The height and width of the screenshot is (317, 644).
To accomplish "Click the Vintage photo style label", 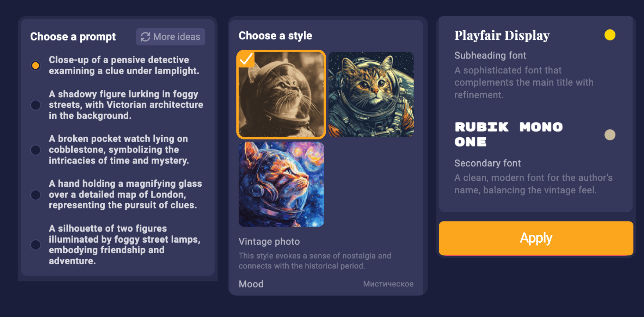I will point(269,242).
